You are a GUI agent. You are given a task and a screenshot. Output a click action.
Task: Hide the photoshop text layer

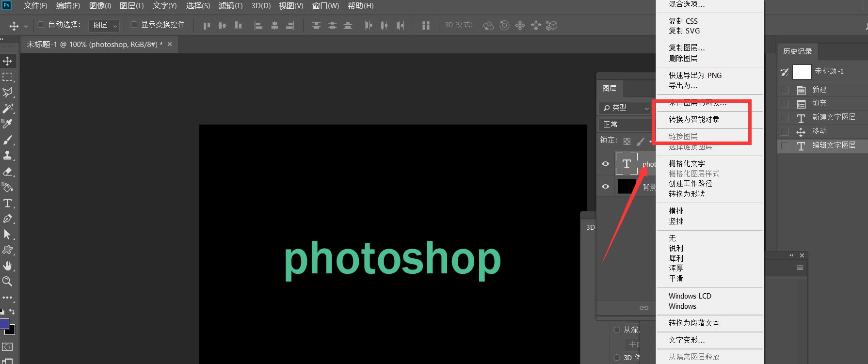point(606,164)
